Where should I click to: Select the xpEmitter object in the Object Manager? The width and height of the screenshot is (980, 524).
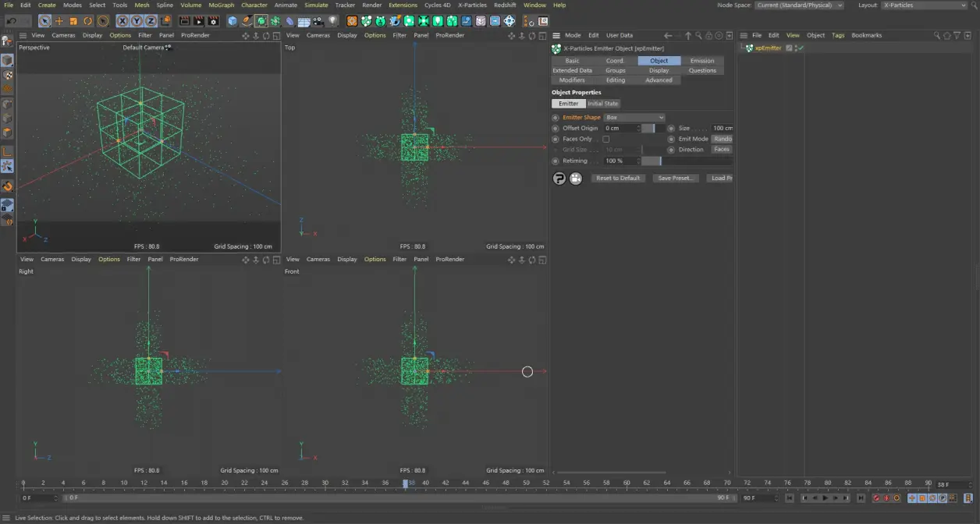tap(768, 48)
